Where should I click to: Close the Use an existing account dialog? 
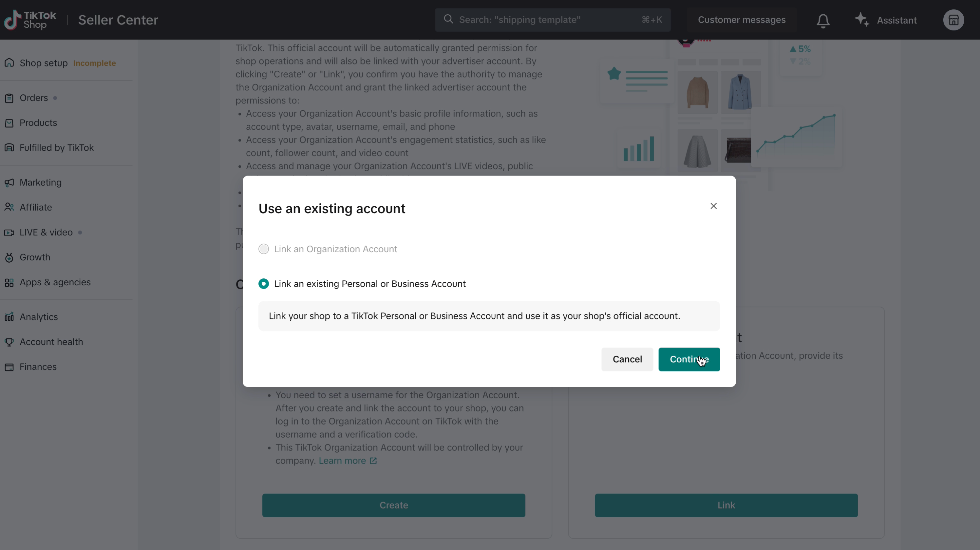[x=713, y=206]
